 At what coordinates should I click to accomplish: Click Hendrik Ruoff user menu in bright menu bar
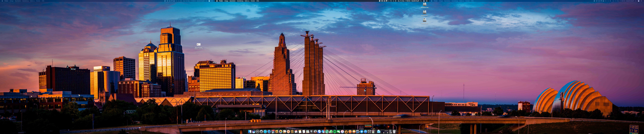pos(415,1)
